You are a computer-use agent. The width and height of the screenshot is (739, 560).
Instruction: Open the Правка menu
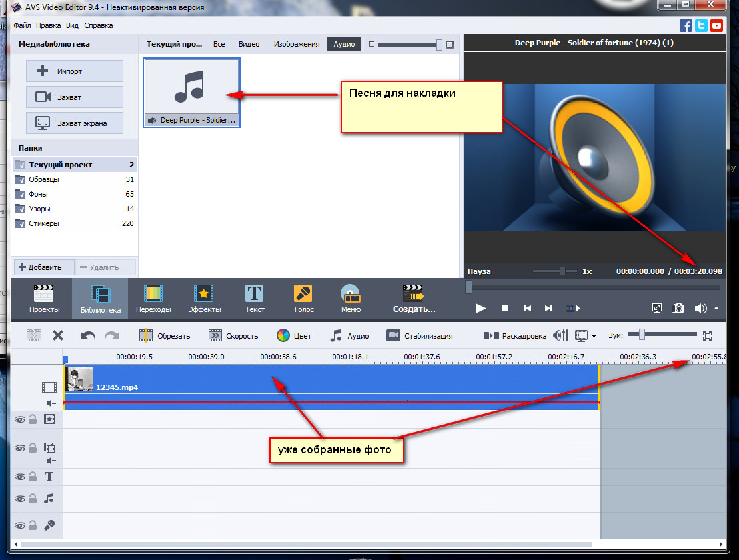[x=48, y=25]
